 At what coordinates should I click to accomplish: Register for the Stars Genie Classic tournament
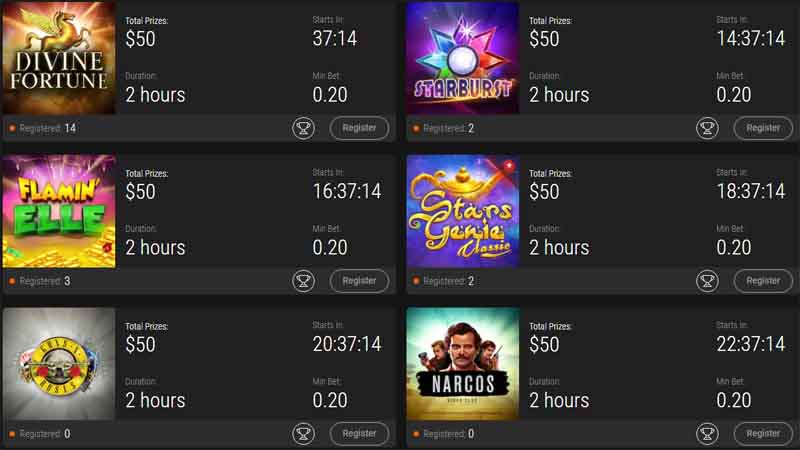[x=763, y=281]
